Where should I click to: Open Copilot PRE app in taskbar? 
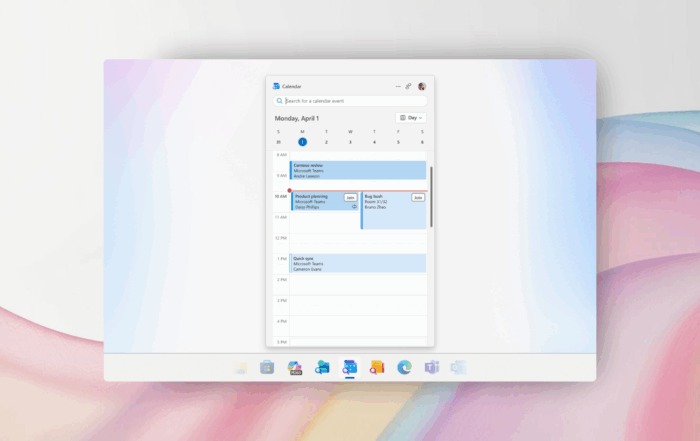[x=295, y=368]
